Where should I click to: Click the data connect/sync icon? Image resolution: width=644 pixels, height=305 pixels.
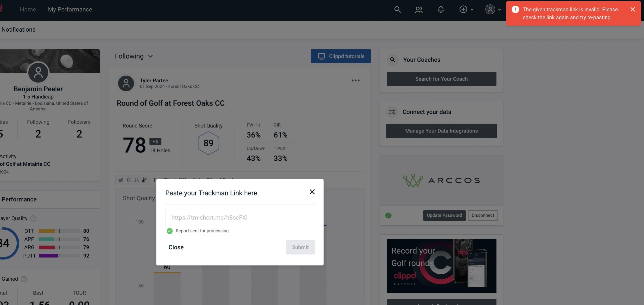pyautogui.click(x=392, y=112)
